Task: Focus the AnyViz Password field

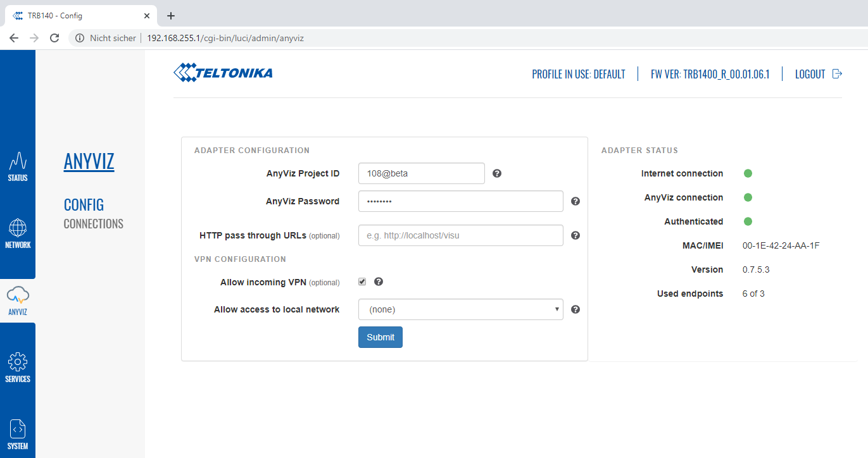Action: 461,201
